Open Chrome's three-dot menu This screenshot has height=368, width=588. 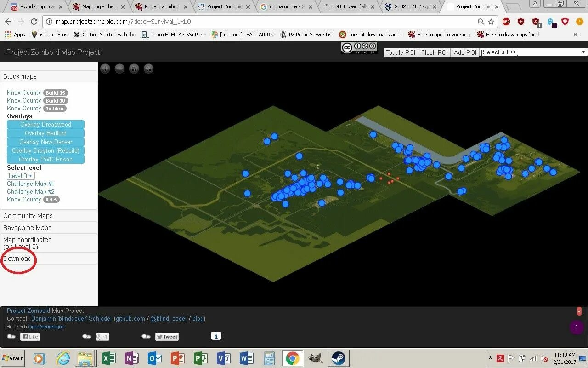click(x=579, y=22)
